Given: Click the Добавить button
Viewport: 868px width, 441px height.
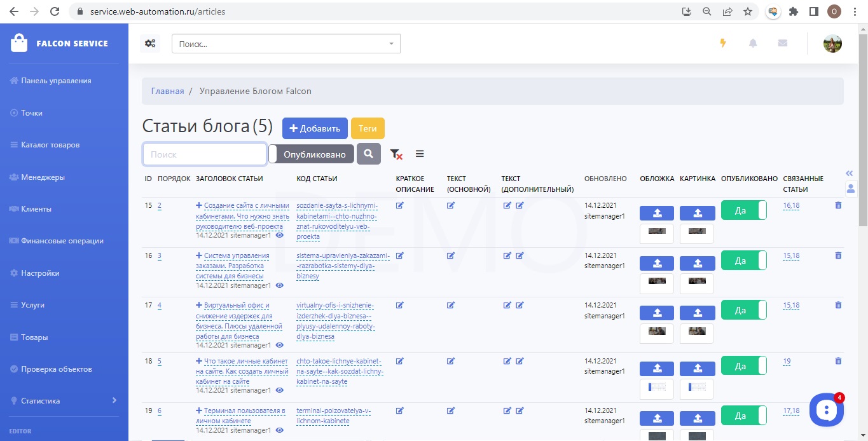Looking at the screenshot, I should pyautogui.click(x=315, y=128).
